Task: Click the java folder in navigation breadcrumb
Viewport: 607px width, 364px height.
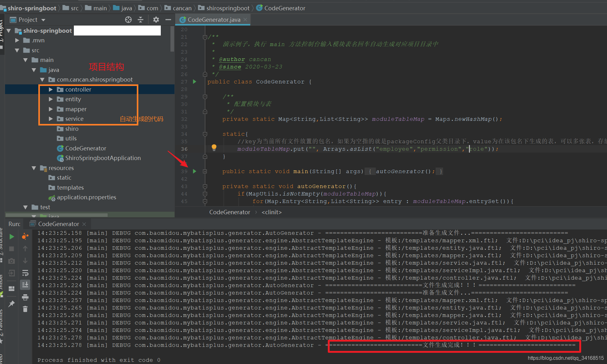Action: [126, 8]
